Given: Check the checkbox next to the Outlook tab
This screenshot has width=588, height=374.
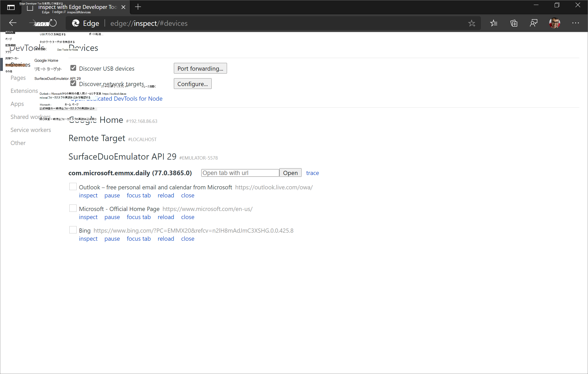Looking at the screenshot, I should pos(73,186).
